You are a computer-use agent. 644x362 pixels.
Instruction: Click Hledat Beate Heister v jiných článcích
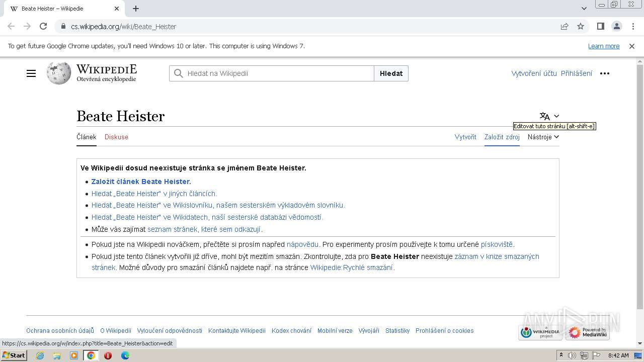pos(154,194)
